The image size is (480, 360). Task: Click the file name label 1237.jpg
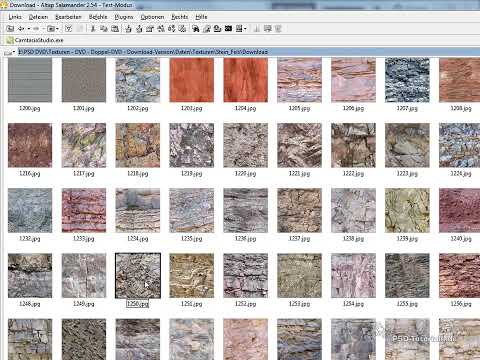pyautogui.click(x=299, y=239)
